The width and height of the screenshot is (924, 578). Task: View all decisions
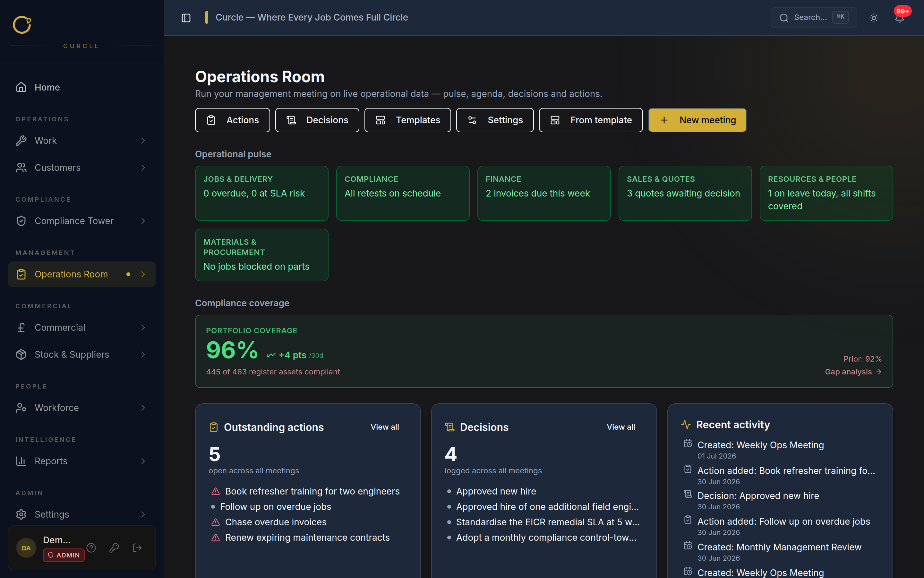pos(621,427)
